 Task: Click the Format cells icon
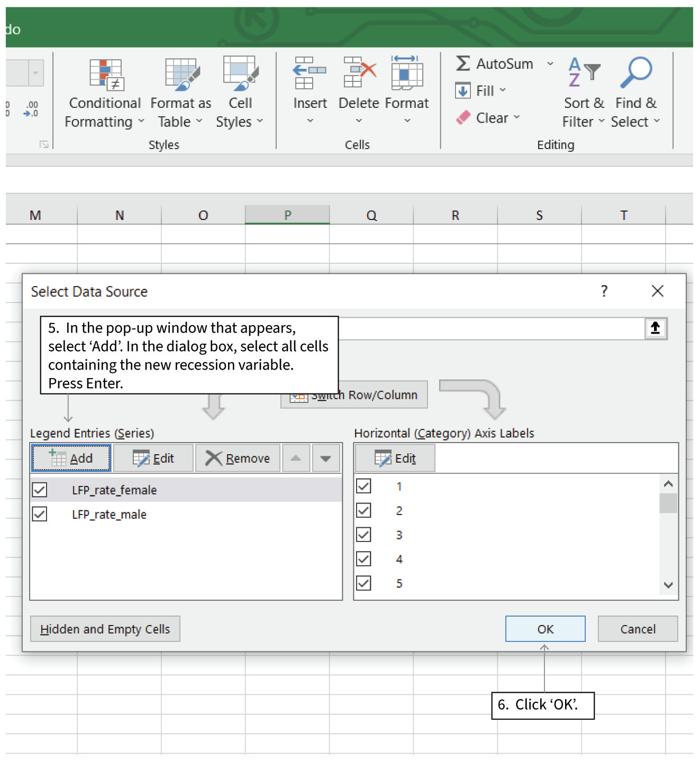point(406,74)
